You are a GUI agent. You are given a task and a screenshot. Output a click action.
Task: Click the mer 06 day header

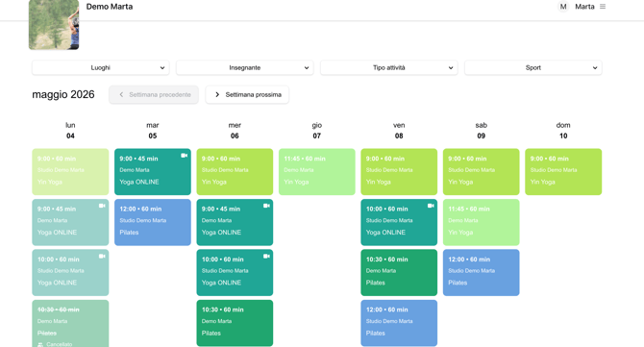[235, 131]
